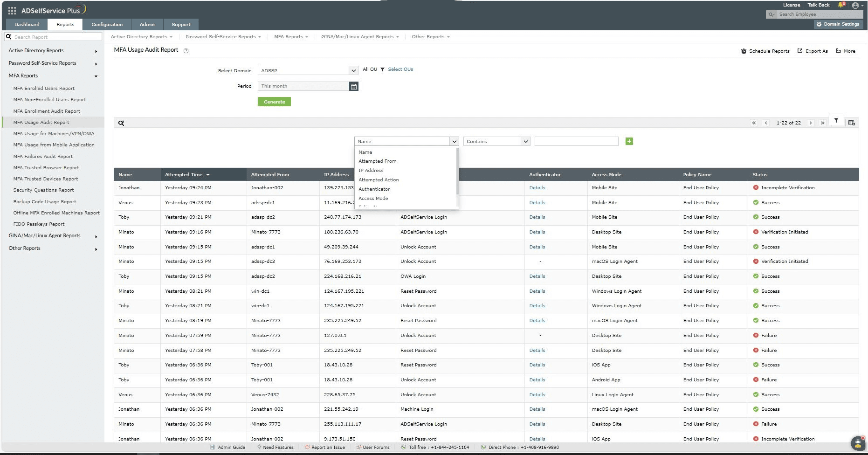Click the green add filter plus icon
This screenshot has height=455, width=868.
[x=629, y=141]
